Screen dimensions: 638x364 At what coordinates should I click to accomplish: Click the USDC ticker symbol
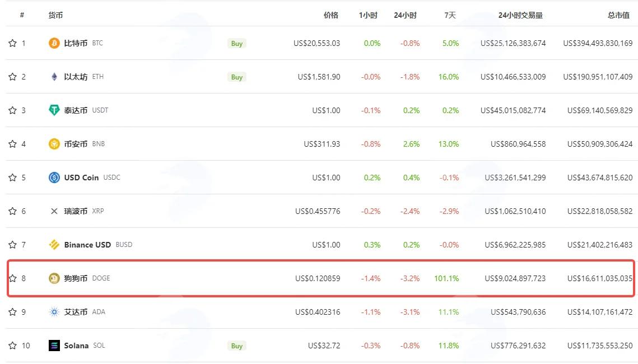pyautogui.click(x=112, y=178)
